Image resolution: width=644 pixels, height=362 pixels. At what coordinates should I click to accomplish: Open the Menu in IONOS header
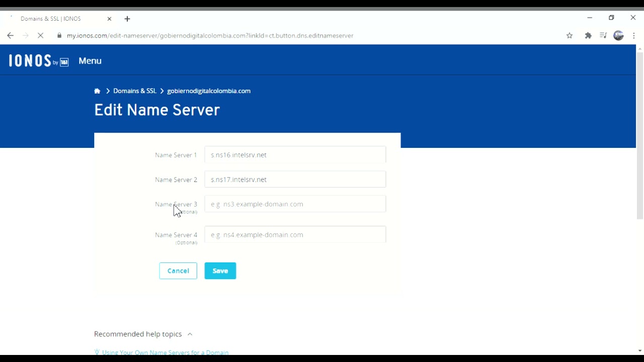90,61
